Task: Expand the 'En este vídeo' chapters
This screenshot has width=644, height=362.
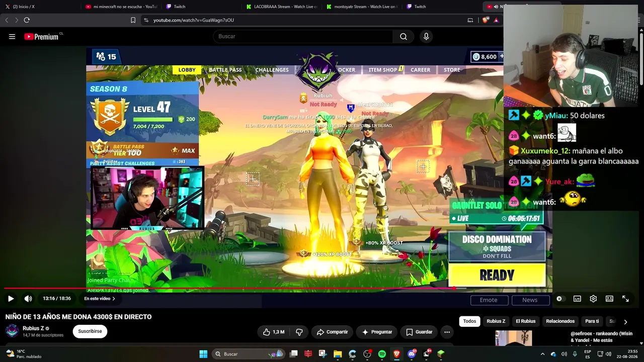Action: 100,299
